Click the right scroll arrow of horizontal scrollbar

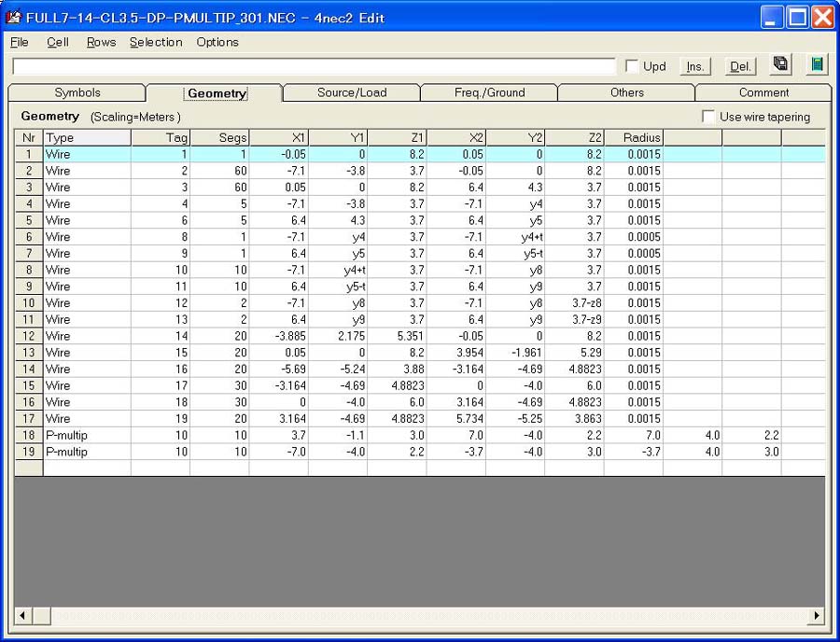tap(817, 616)
